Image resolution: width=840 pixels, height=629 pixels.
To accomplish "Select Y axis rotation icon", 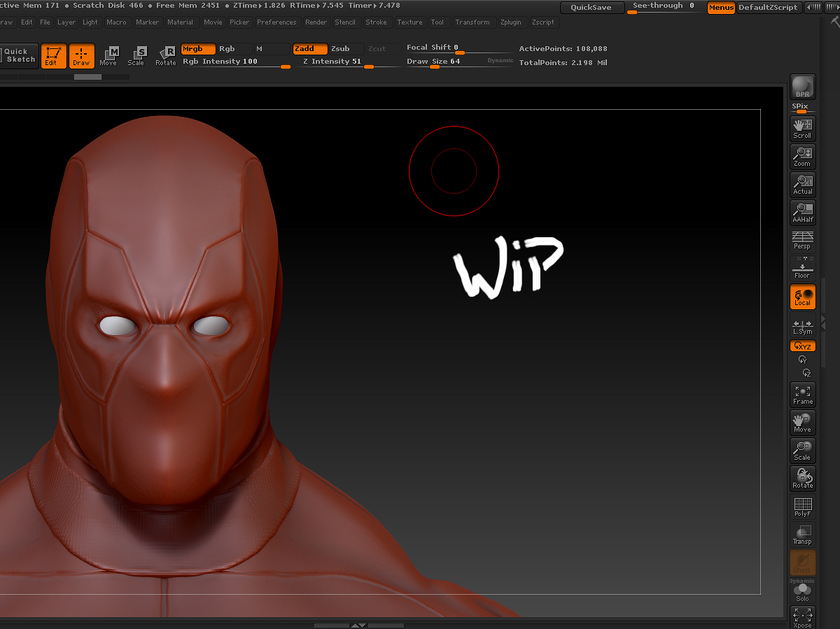I will point(802,360).
